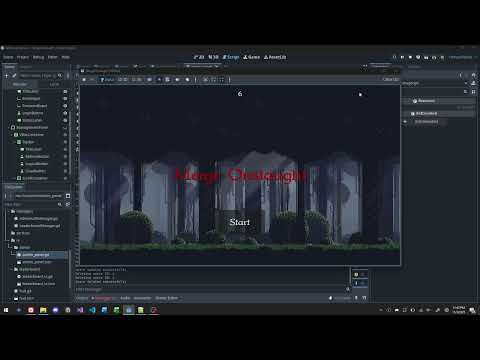Open File Explorer from the taskbar
480x360 pixels.
coord(43,310)
